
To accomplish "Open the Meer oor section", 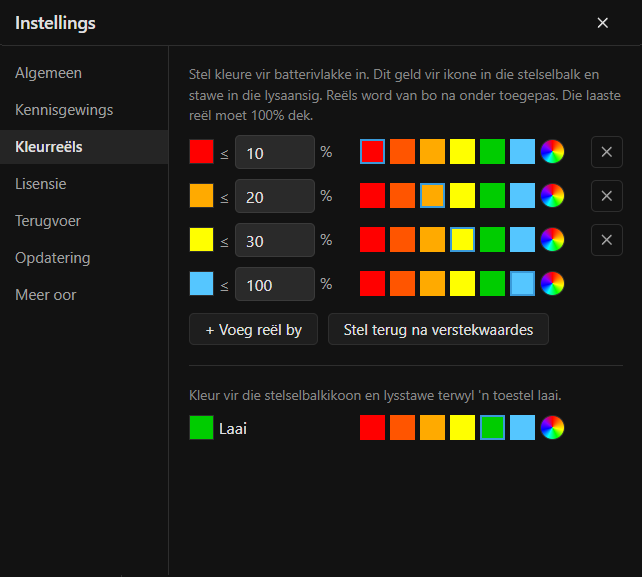I will tap(84, 295).
